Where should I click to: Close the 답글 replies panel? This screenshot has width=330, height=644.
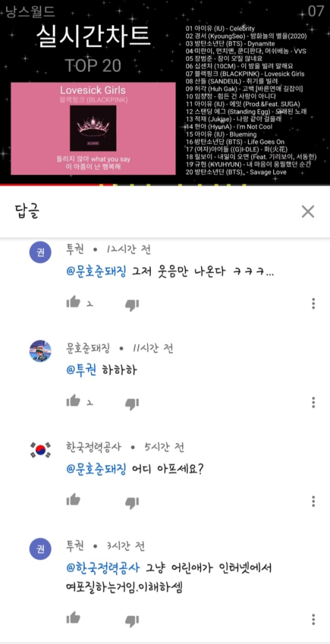pos(308,211)
